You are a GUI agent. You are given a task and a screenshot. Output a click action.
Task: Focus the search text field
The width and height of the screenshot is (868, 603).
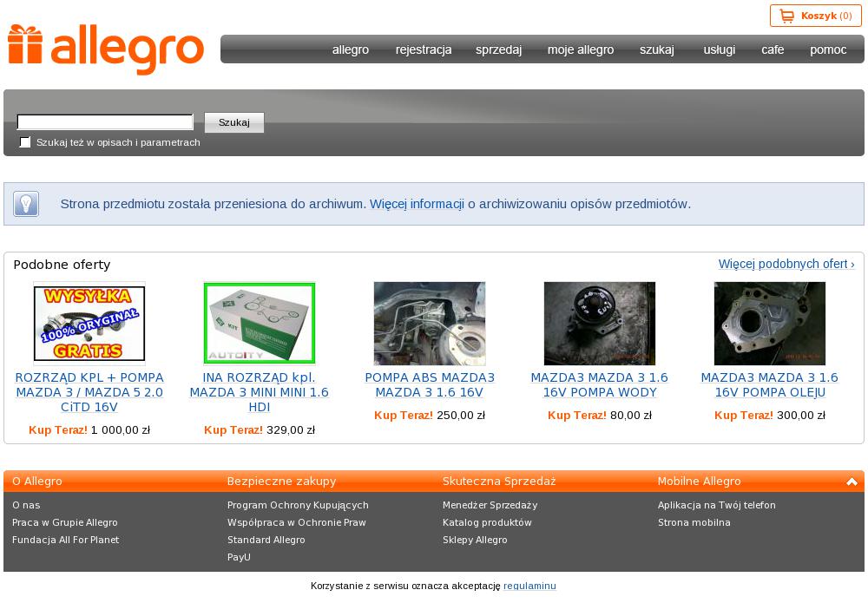click(105, 122)
